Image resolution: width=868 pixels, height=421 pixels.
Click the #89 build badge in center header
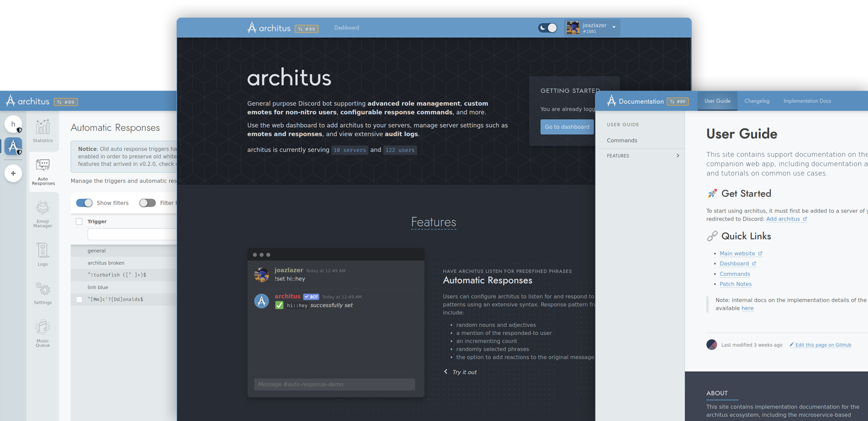307,29
